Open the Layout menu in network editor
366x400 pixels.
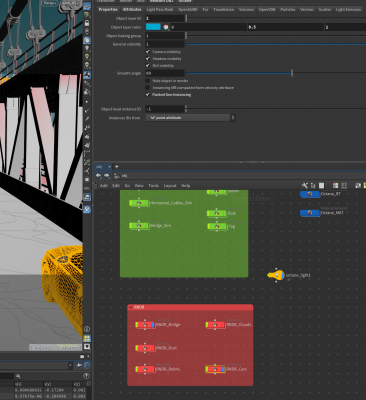click(x=170, y=186)
